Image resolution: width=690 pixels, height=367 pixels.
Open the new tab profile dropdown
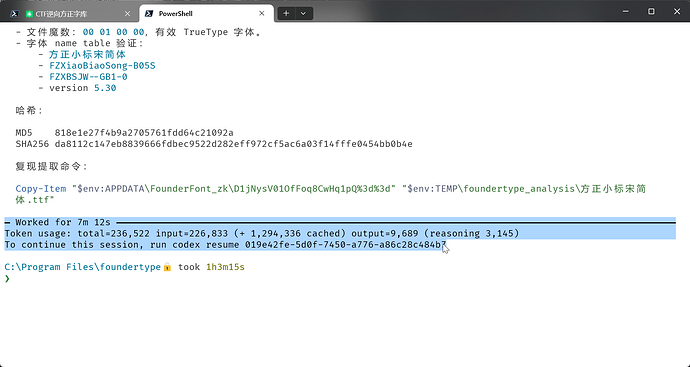[303, 14]
